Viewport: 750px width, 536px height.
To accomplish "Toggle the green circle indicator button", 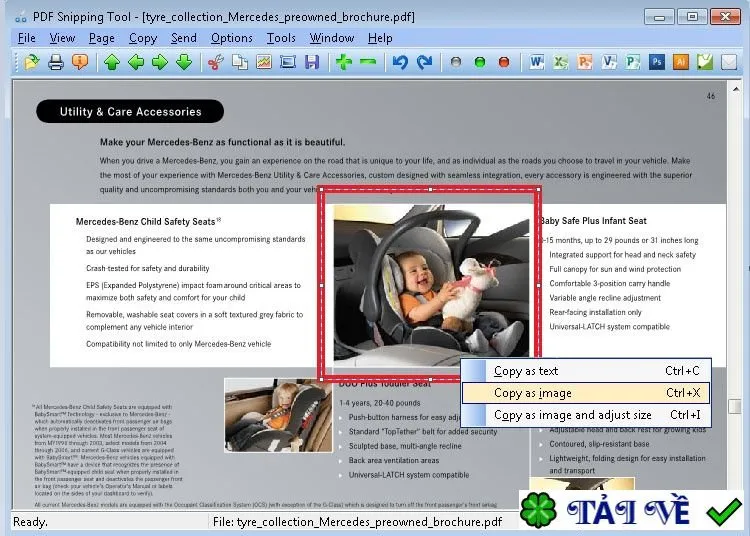I will [x=480, y=62].
